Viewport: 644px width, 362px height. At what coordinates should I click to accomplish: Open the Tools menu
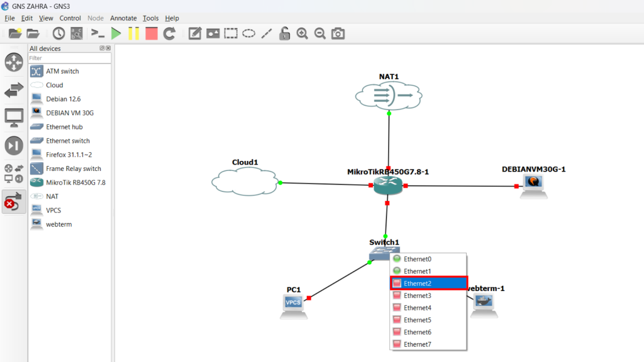(150, 18)
